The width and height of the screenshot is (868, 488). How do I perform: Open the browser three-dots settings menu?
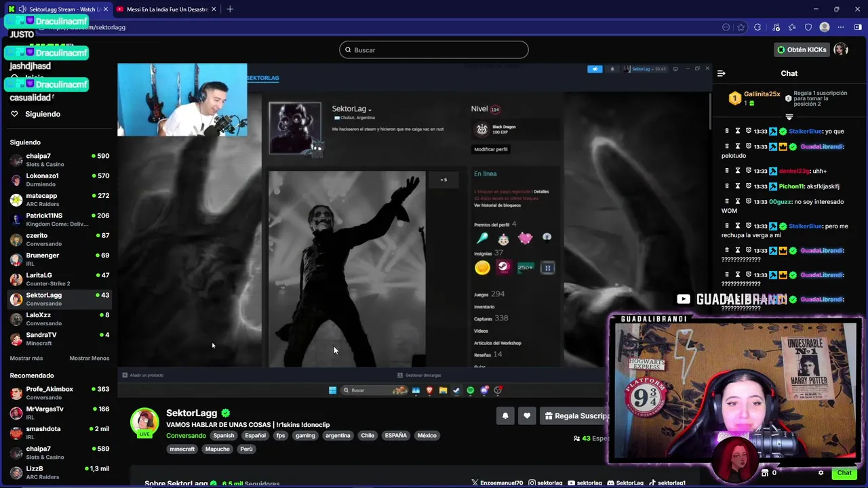(841, 27)
